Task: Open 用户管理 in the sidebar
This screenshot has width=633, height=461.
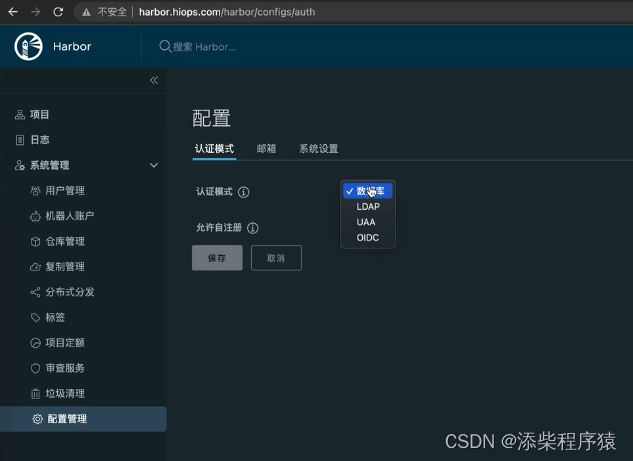Action: click(65, 191)
